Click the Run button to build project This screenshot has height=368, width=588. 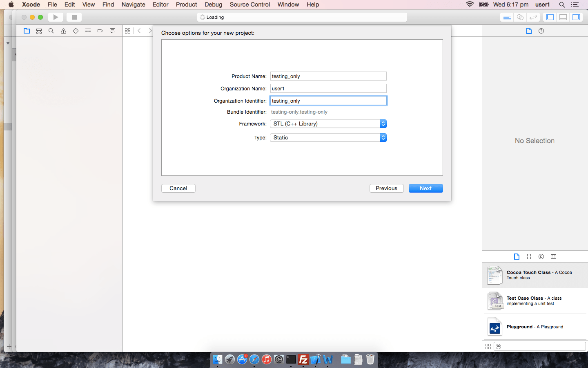(x=56, y=17)
